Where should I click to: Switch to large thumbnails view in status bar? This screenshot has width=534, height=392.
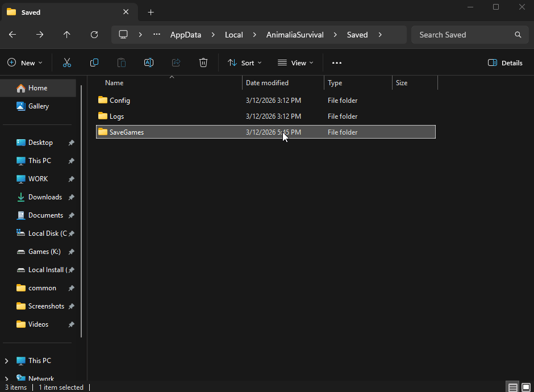pyautogui.click(x=526, y=387)
